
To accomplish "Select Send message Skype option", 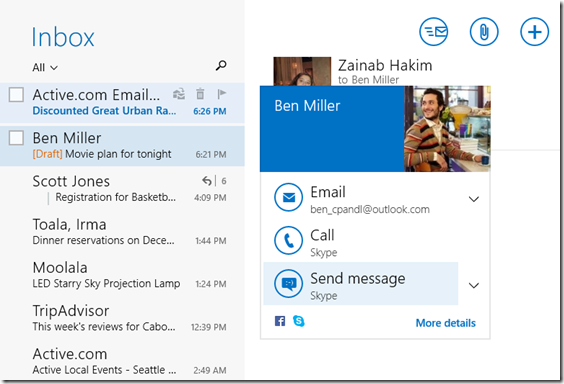I will (x=361, y=284).
